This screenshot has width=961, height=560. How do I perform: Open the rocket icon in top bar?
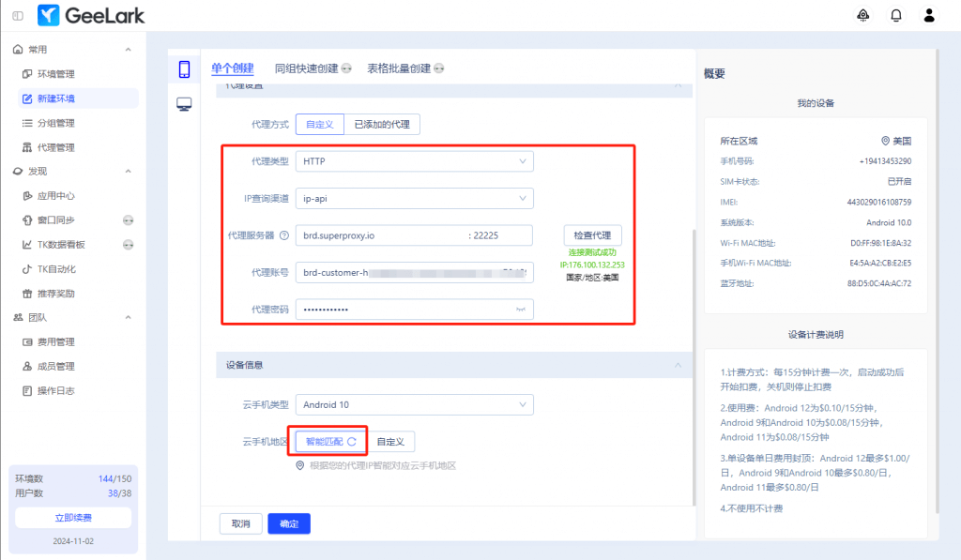(x=863, y=16)
